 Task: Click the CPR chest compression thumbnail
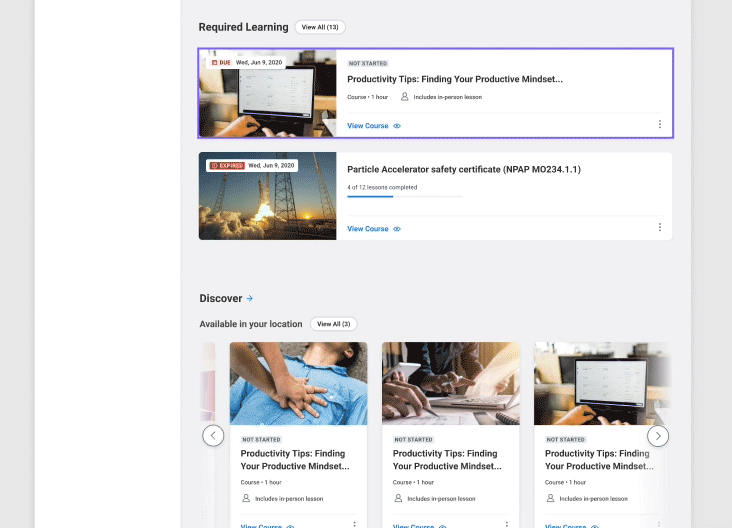click(x=298, y=383)
